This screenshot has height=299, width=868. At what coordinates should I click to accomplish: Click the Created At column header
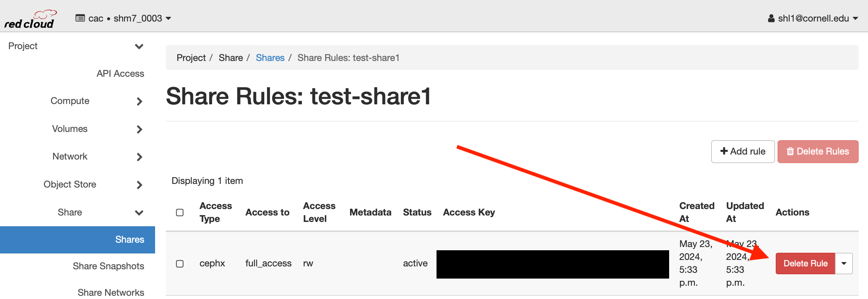point(697,212)
